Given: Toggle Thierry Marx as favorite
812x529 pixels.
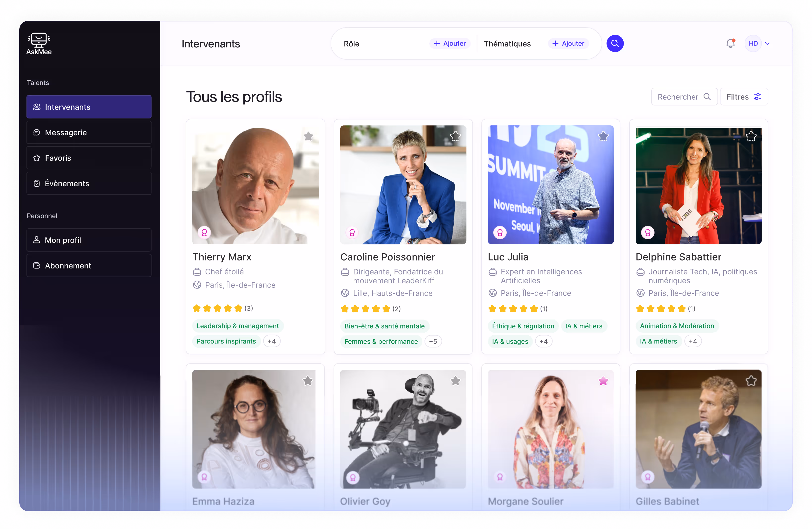Looking at the screenshot, I should click(308, 136).
